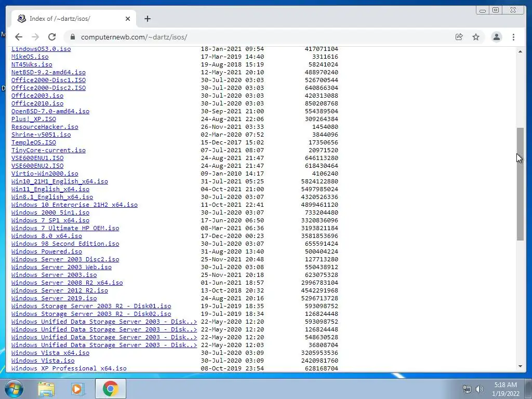
Task: Download Windows_Server_2003_Disc2.iso
Action: tap(65, 260)
